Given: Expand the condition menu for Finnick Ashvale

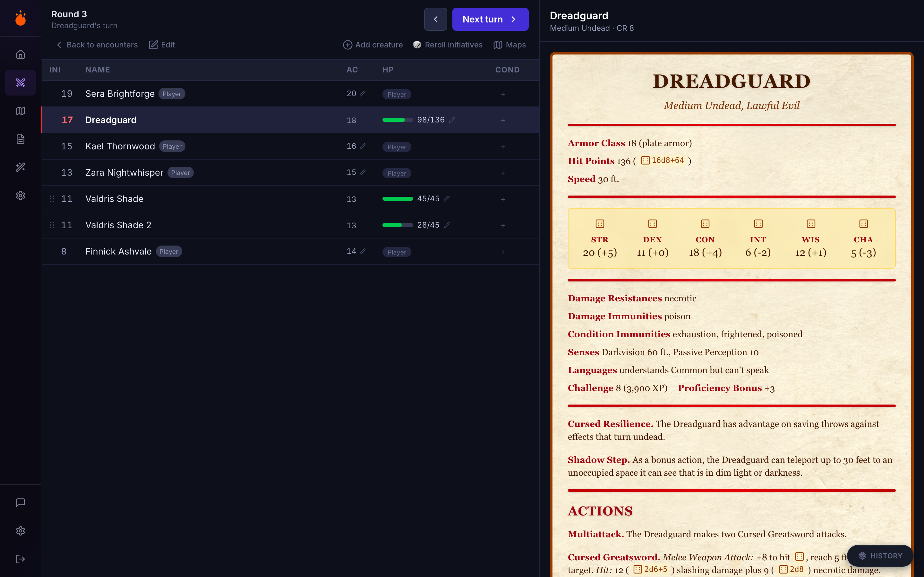Looking at the screenshot, I should point(503,252).
